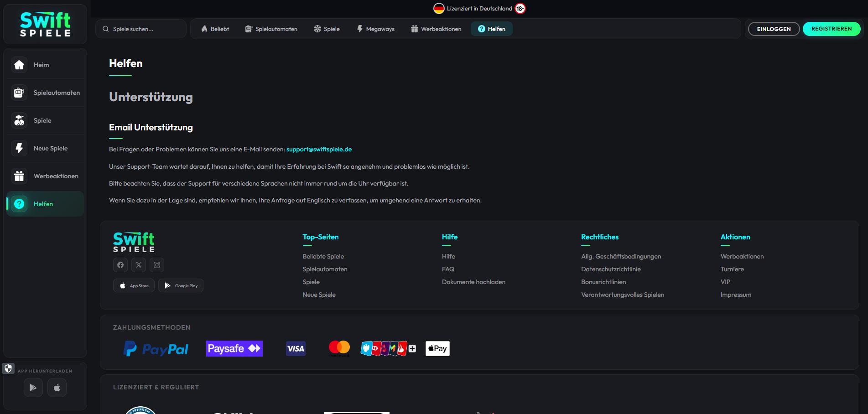
Task: Open Werbeaktionen link under footer Aktionen
Action: coord(742,256)
